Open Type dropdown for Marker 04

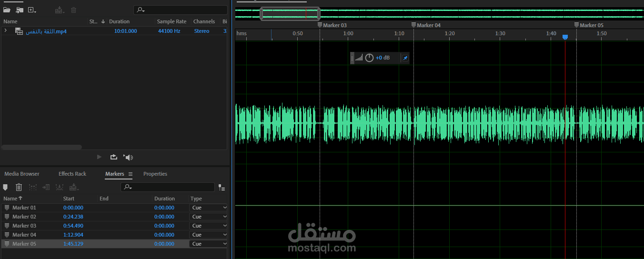209,235
